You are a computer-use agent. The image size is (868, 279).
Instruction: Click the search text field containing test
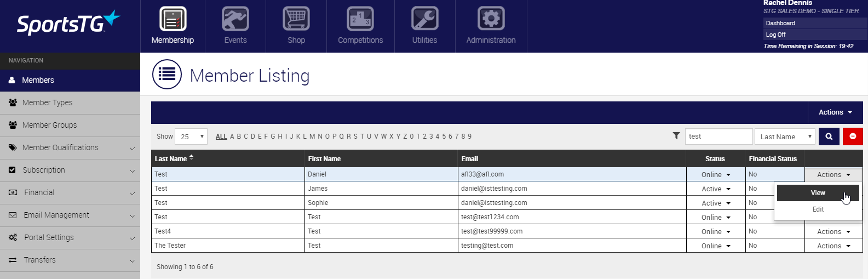coord(718,136)
